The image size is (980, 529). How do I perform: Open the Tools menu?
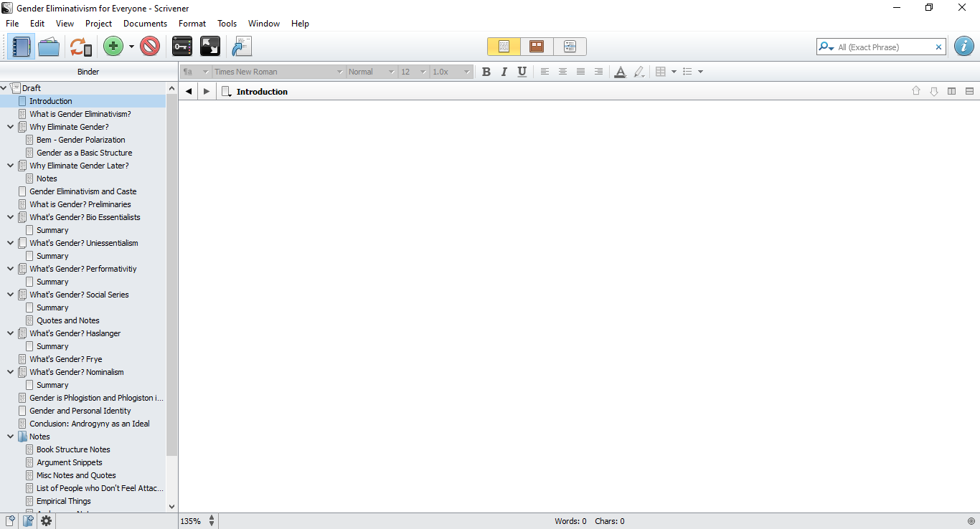pos(227,24)
